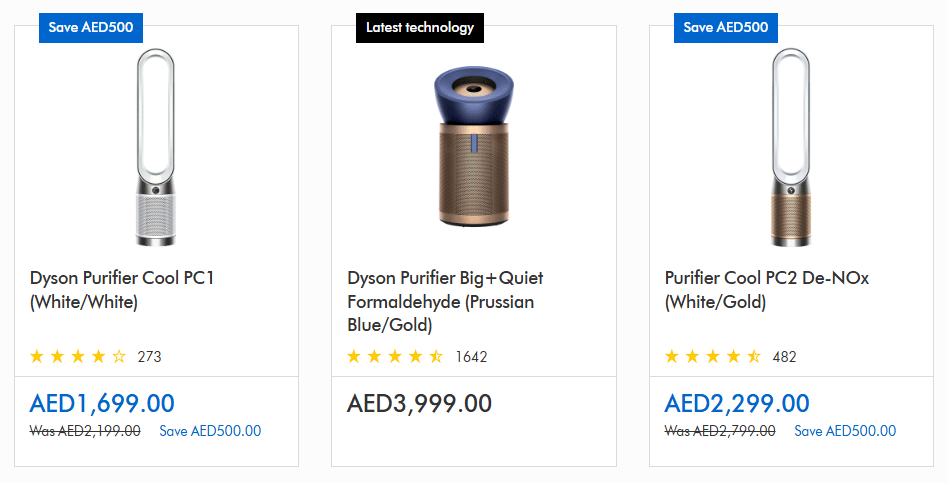The image size is (948, 483).
Task: Click Purifier Cool PC2 De-NOx (White/Gold) title
Action: 767,289
